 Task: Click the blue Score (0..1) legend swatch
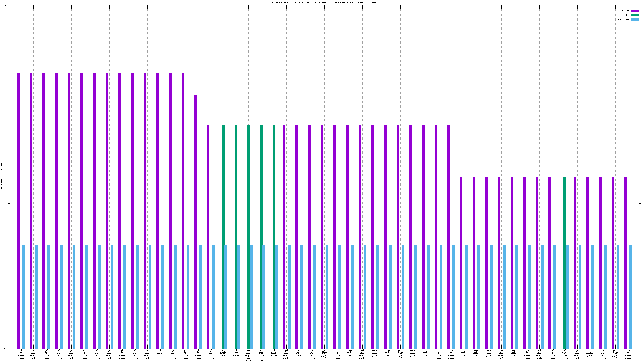click(x=635, y=19)
